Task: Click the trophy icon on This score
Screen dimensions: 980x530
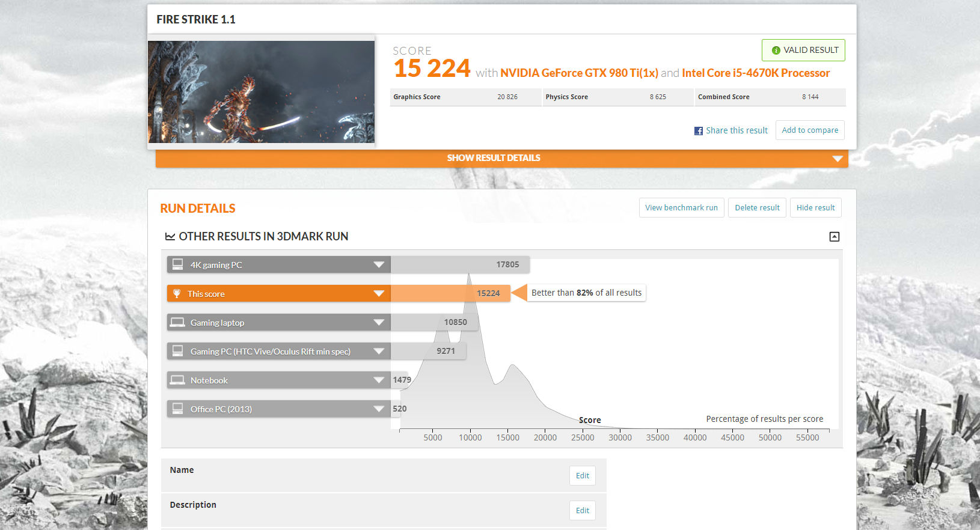Action: (177, 294)
